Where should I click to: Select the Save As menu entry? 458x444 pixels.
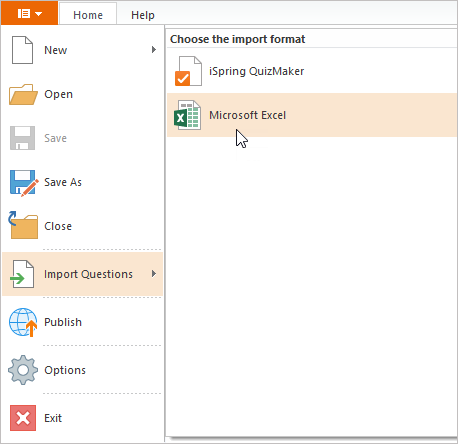click(82, 183)
